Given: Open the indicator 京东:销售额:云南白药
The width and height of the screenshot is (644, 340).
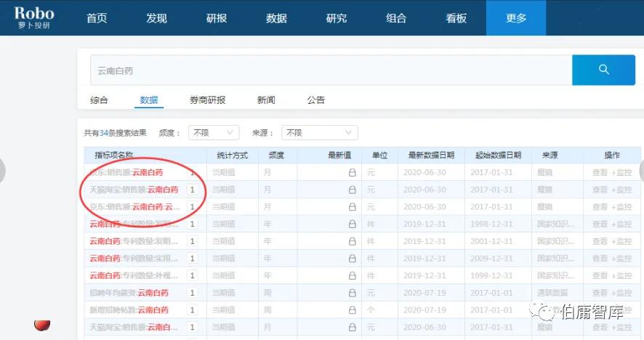Looking at the screenshot, I should click(126, 172).
